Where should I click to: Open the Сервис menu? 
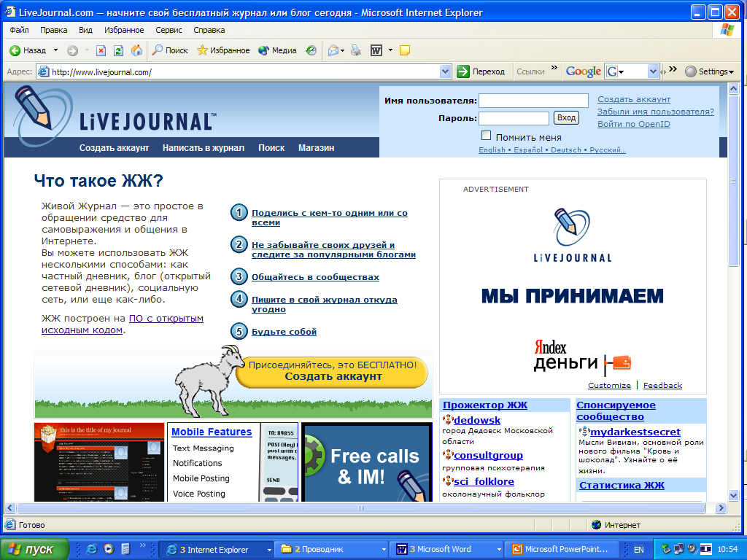coord(169,30)
